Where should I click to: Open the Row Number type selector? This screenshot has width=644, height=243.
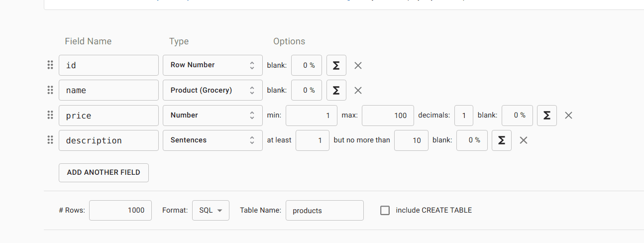213,65
